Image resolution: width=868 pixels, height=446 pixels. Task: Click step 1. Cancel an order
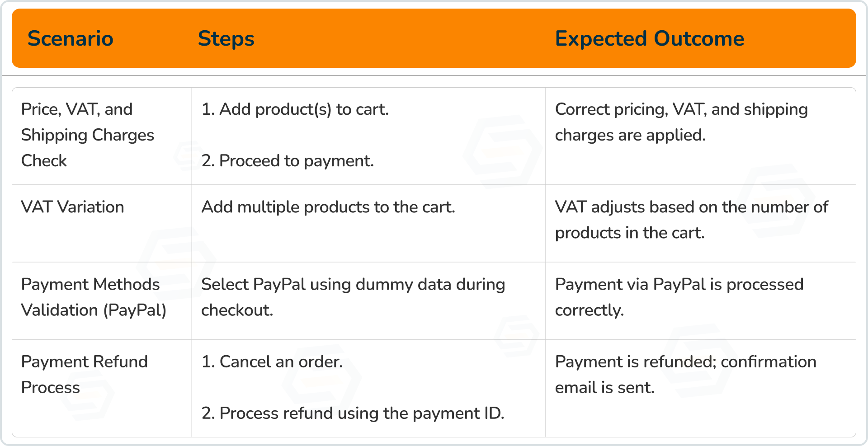pyautogui.click(x=272, y=362)
